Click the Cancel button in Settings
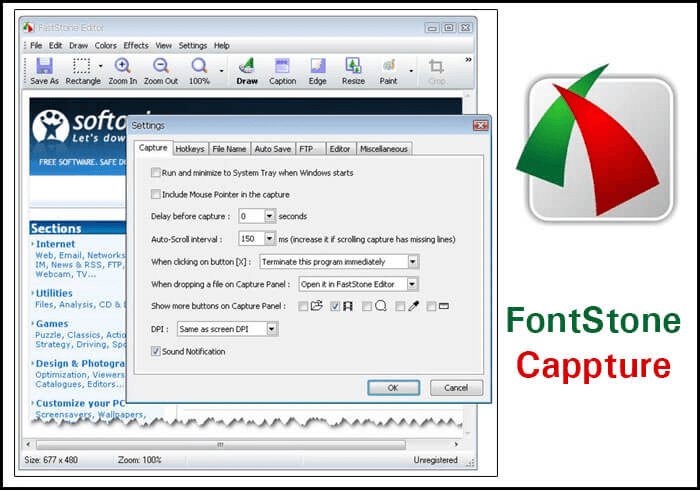The width and height of the screenshot is (700, 490). point(456,387)
